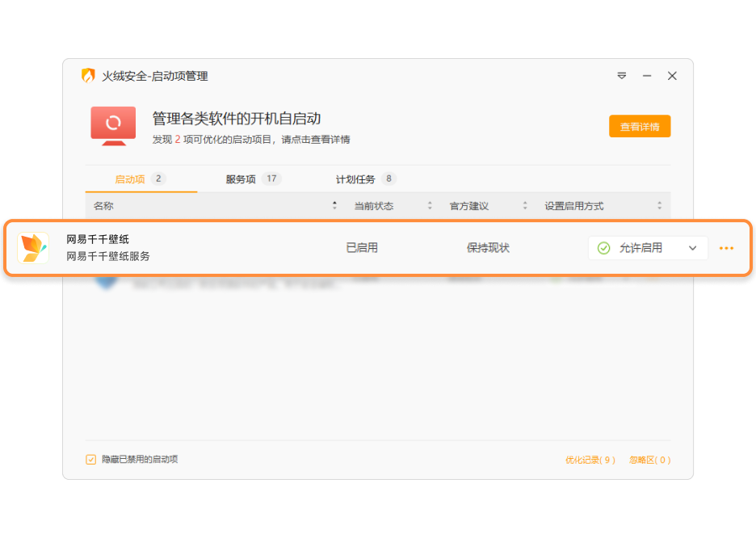Minimize the startup manager window

pyautogui.click(x=646, y=76)
